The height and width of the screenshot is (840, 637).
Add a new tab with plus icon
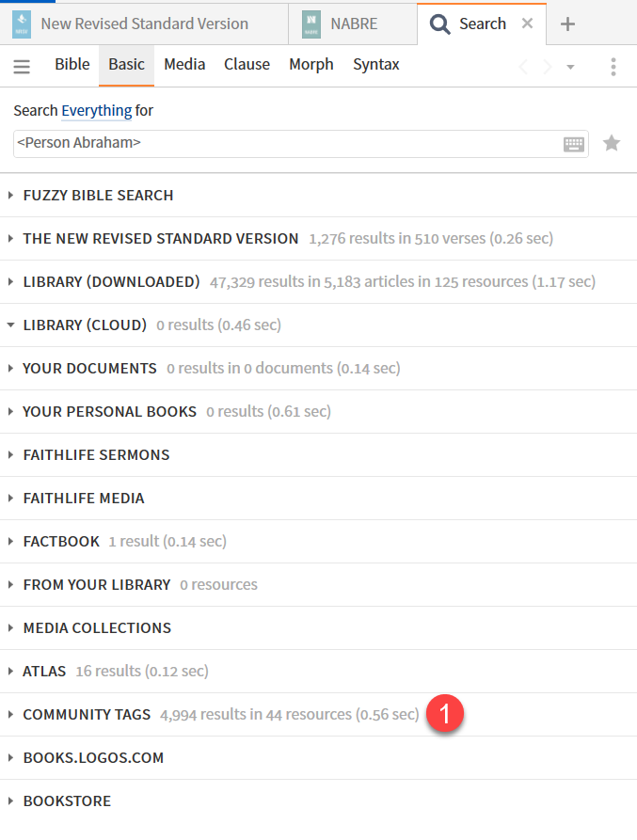pyautogui.click(x=567, y=24)
